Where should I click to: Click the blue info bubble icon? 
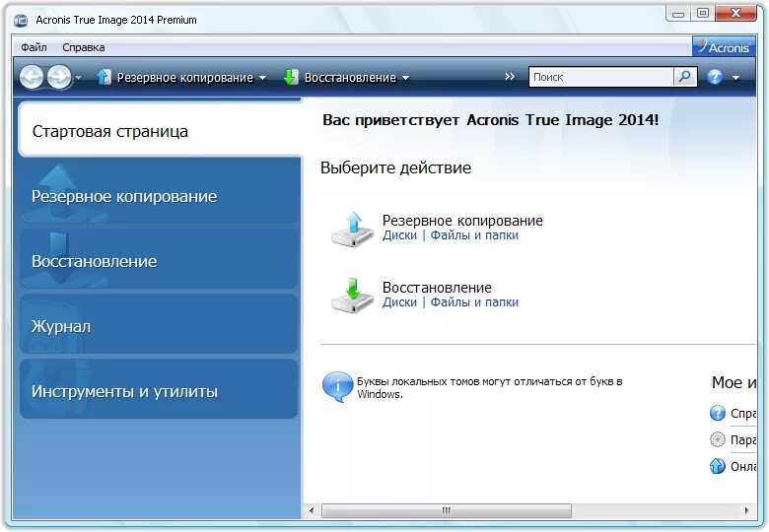pos(337,386)
